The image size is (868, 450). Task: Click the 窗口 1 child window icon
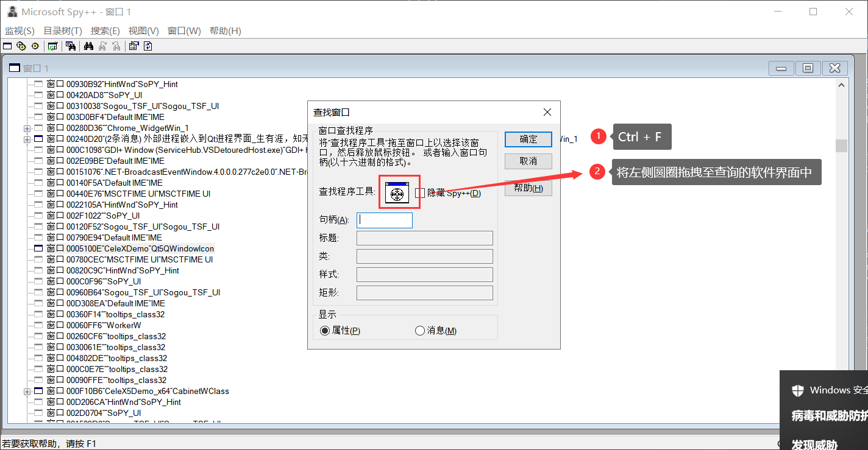(15, 68)
